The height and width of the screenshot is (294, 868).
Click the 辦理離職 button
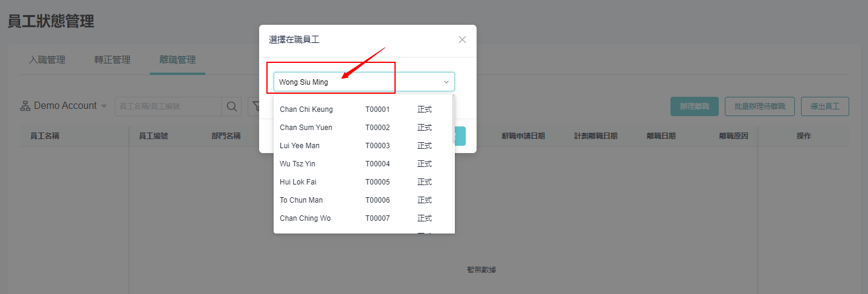(695, 106)
